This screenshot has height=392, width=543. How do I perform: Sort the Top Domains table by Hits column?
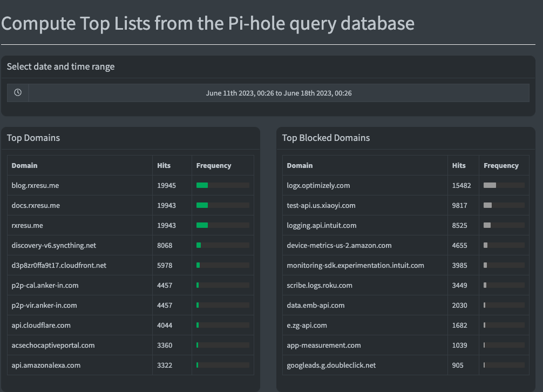pyautogui.click(x=164, y=165)
